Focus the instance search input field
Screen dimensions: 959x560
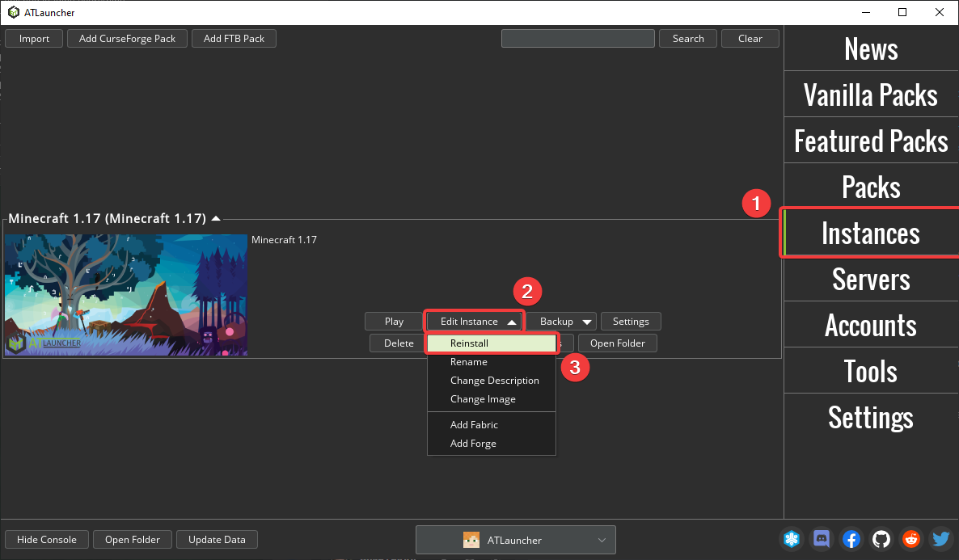pos(578,39)
